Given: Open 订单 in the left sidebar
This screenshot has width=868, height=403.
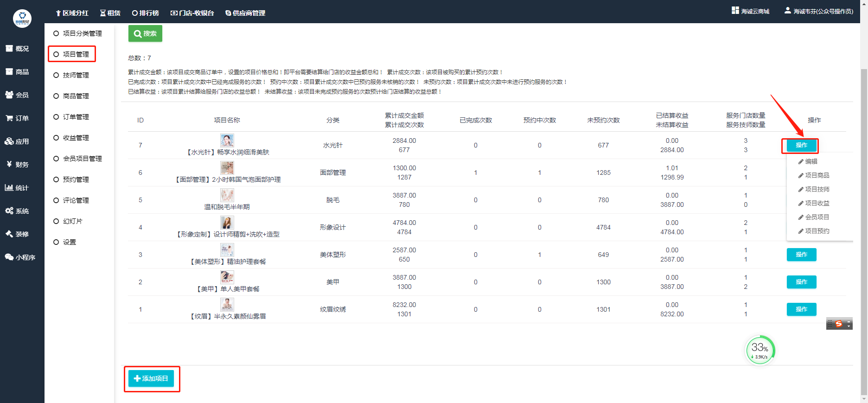Looking at the screenshot, I should pyautogui.click(x=17, y=118).
